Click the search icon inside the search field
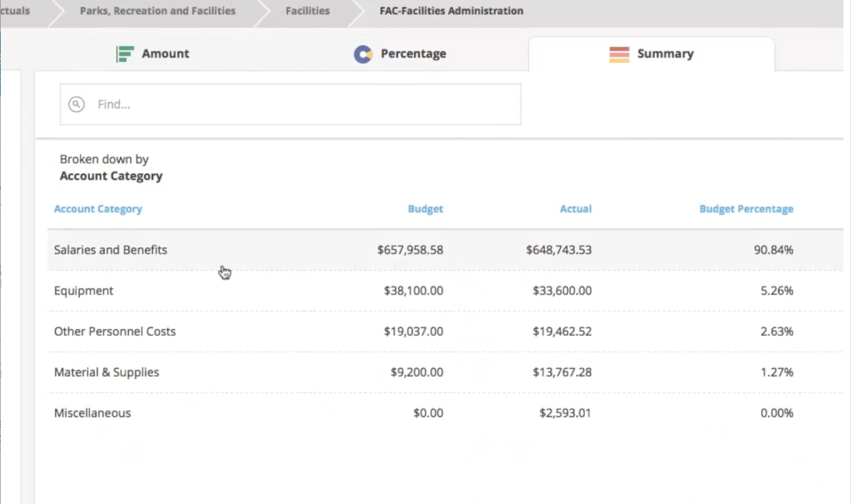 click(x=76, y=104)
